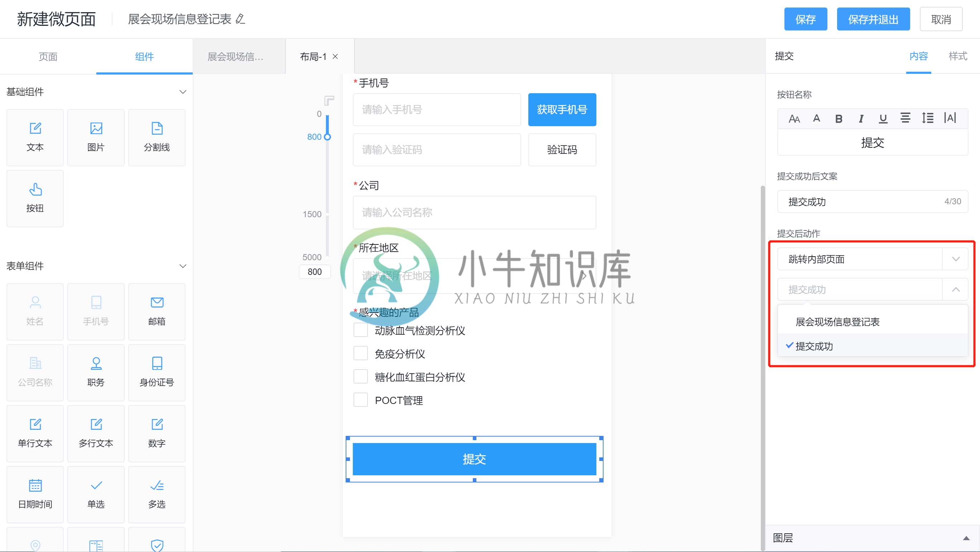
Task: Select the disabled 手机号 phone component
Action: pos(96,311)
